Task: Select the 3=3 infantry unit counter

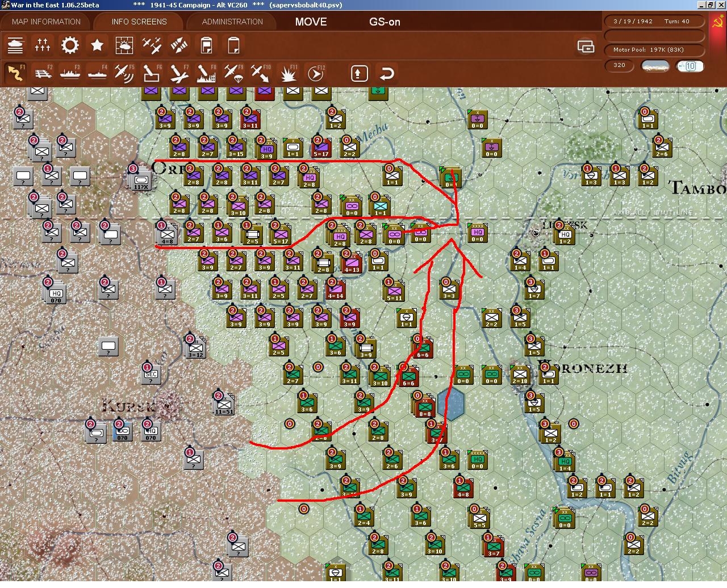Action: (x=449, y=289)
